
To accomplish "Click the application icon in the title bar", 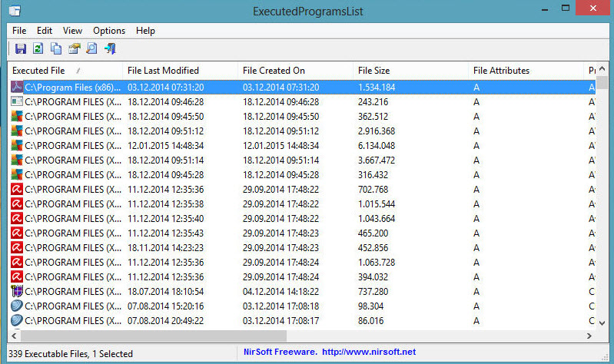I will click(15, 11).
